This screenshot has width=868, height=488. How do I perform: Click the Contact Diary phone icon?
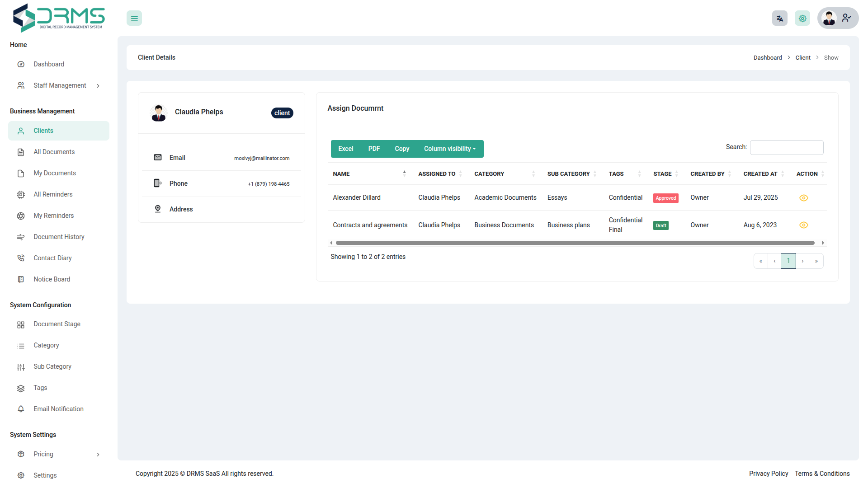tap(21, 258)
